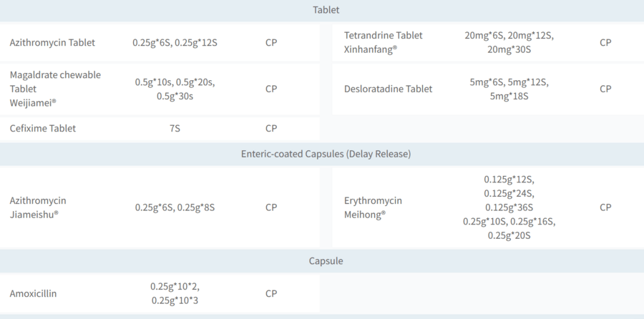Select the Azithromycin Tablet product name
644x319 pixels.
pyautogui.click(x=52, y=42)
